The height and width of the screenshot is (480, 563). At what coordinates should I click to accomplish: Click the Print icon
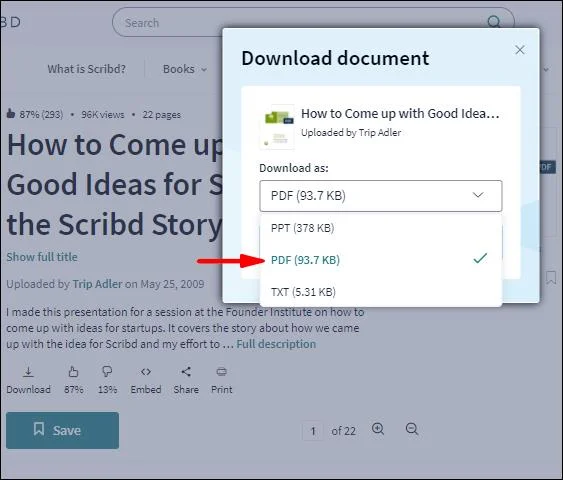[222, 372]
